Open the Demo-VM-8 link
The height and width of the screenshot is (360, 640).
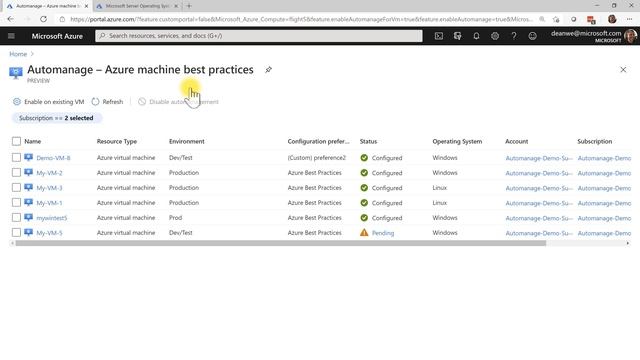(x=53, y=158)
